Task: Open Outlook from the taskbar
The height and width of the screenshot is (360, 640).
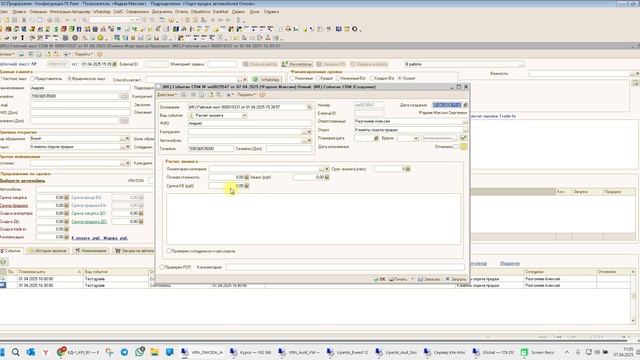Action: (31, 352)
